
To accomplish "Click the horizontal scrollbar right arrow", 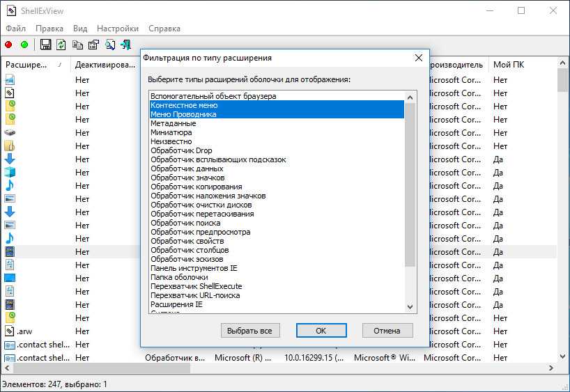I will (x=551, y=368).
